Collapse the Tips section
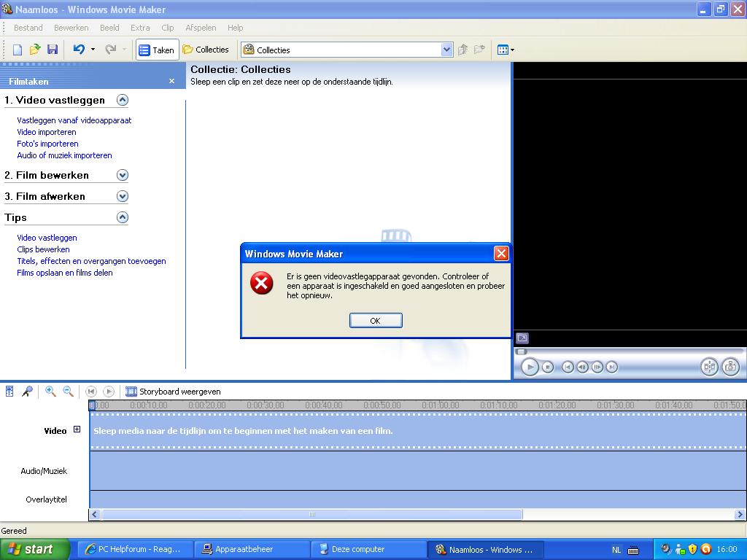This screenshot has width=747, height=560. 123,217
